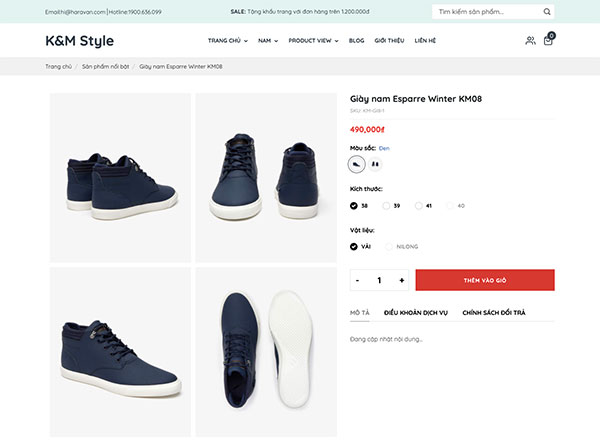Click the THÊM VÀO GIỎ button
The image size is (600, 445).
pos(485,280)
